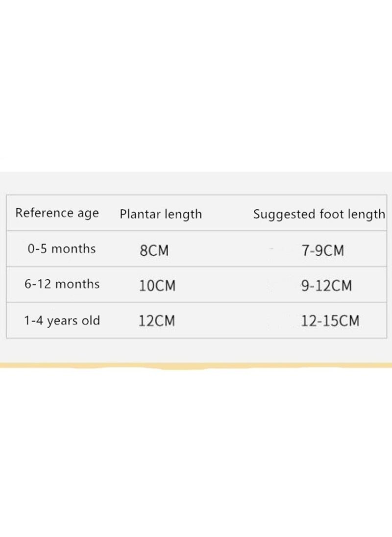Click the Plantar length column header
392x537 pixels.
click(161, 215)
